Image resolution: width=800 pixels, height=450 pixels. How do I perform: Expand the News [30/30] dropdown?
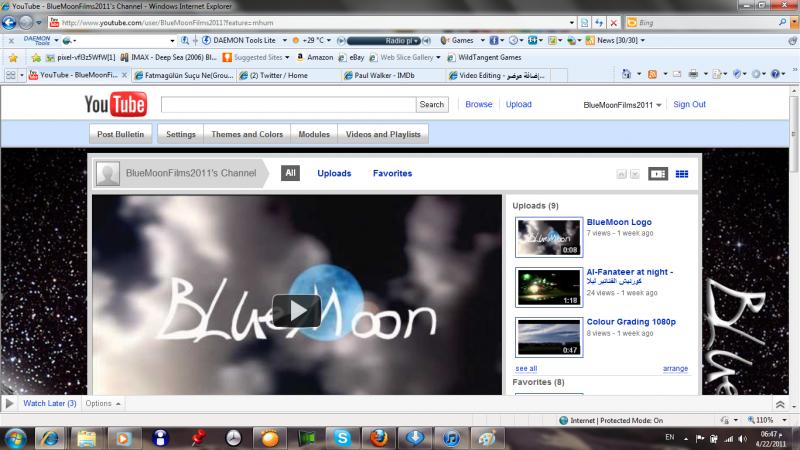pos(642,40)
